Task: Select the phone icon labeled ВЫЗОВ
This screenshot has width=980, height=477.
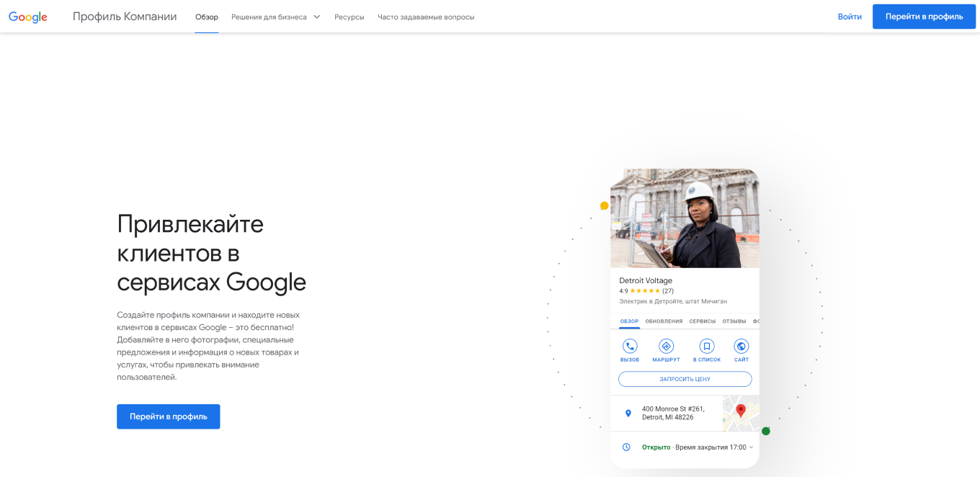Action: (x=628, y=347)
